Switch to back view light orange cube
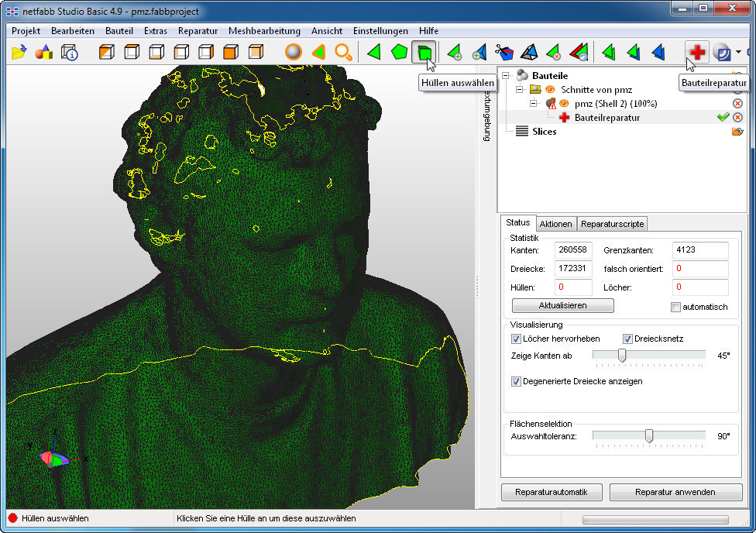This screenshot has height=533, width=756. (x=256, y=52)
